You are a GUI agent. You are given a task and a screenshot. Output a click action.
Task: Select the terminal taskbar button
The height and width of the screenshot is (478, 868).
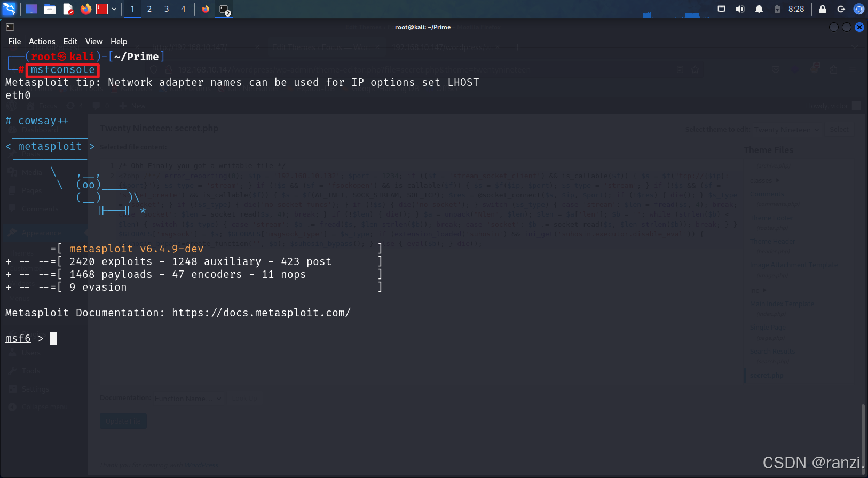click(224, 9)
